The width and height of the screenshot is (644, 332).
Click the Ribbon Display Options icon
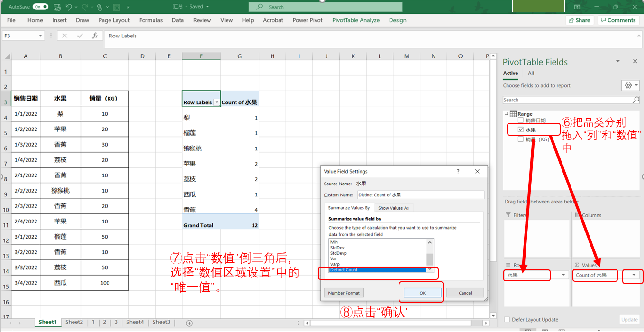pyautogui.click(x=577, y=7)
